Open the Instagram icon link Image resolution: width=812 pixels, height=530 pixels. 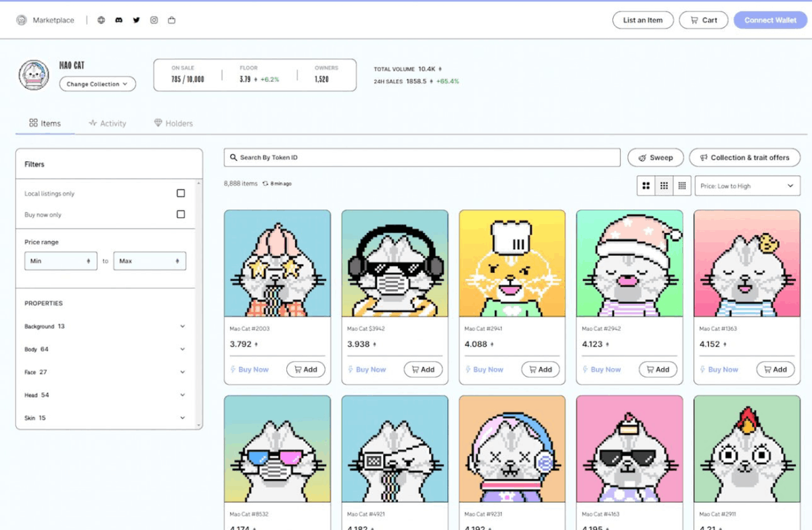point(154,20)
